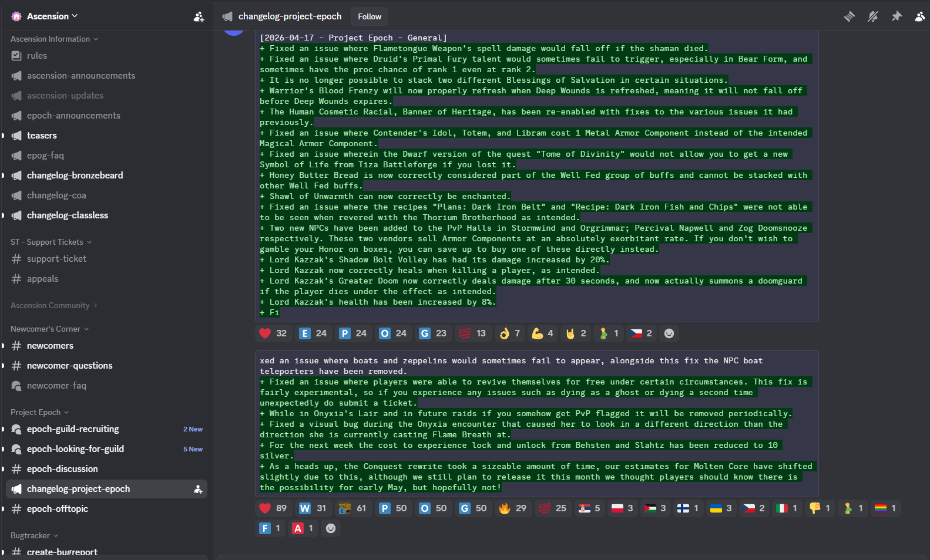Viewport: 930px width, 560px height.
Task: Toggle the fire reaction showing 29
Action: point(513,508)
